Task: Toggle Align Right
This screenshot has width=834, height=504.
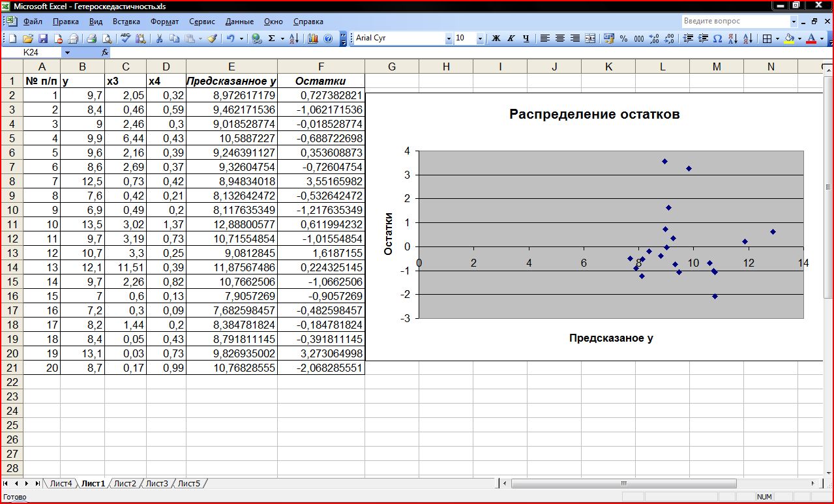Action: tap(575, 38)
